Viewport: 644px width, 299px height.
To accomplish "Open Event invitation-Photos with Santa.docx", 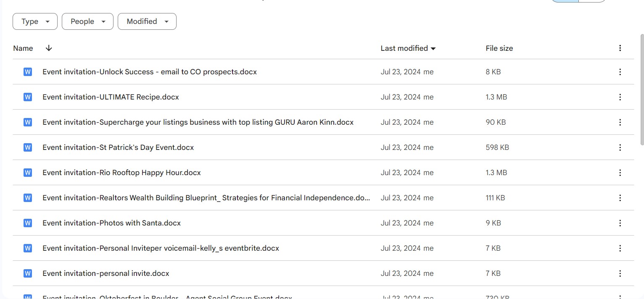I will [111, 223].
